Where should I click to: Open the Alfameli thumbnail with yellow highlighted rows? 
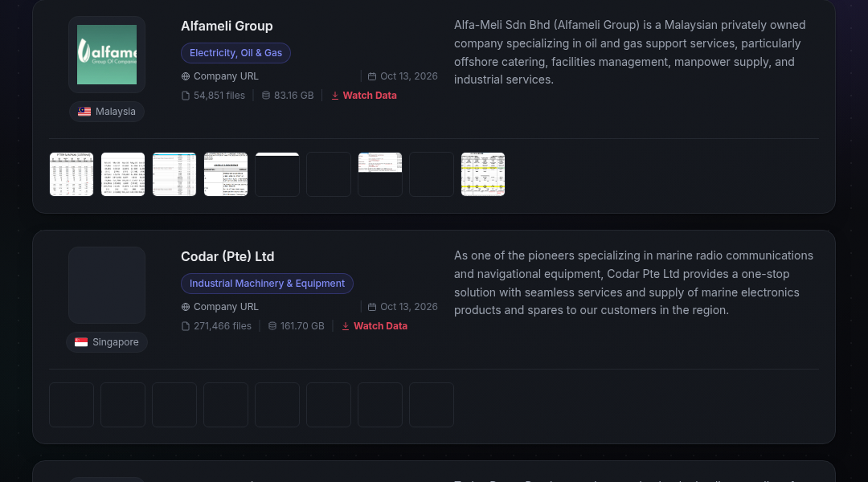pos(483,174)
